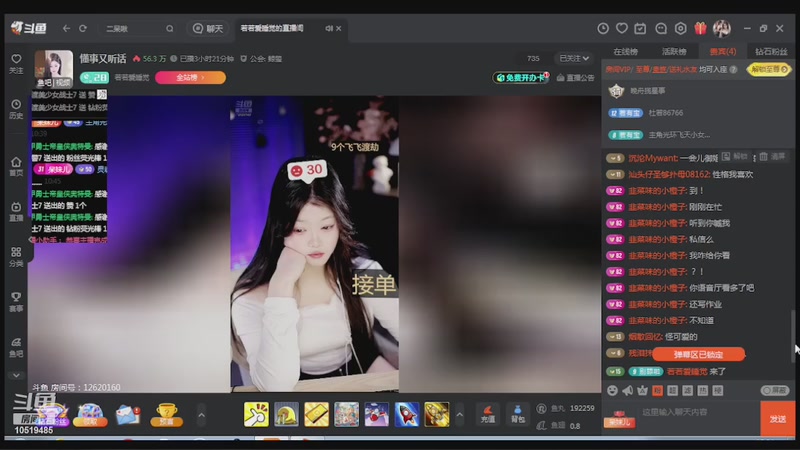Close the live room tab
800x450 pixels.
coord(338,29)
